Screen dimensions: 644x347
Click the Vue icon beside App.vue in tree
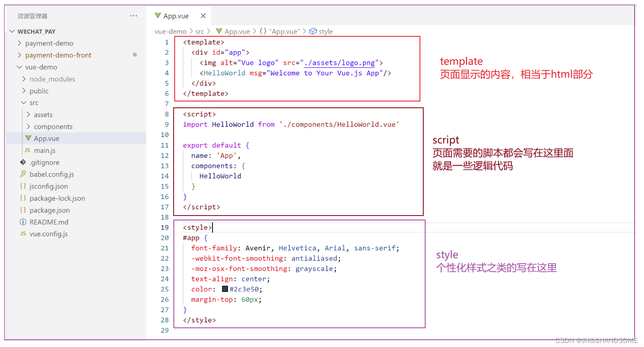[x=28, y=138]
